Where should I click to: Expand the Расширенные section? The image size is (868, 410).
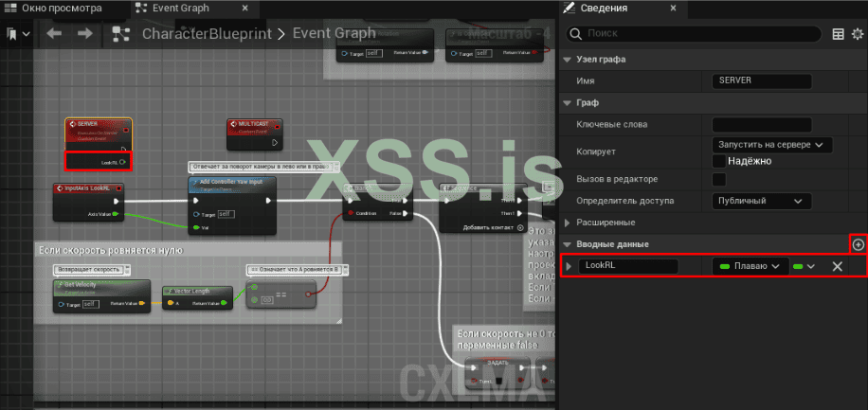coord(567,223)
